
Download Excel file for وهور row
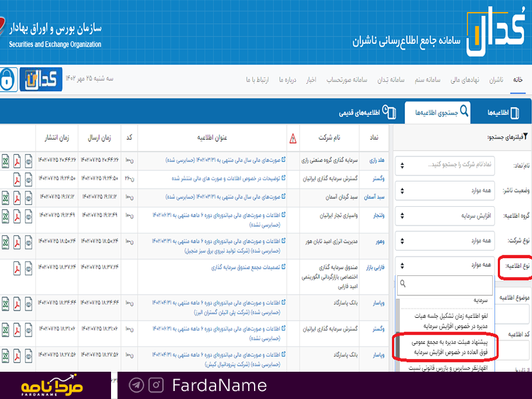point(5,243)
